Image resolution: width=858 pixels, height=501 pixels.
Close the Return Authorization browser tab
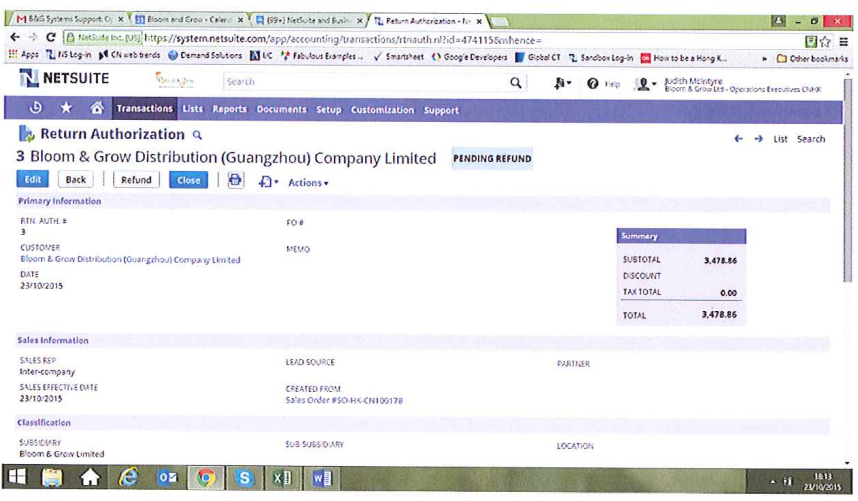pyautogui.click(x=479, y=21)
